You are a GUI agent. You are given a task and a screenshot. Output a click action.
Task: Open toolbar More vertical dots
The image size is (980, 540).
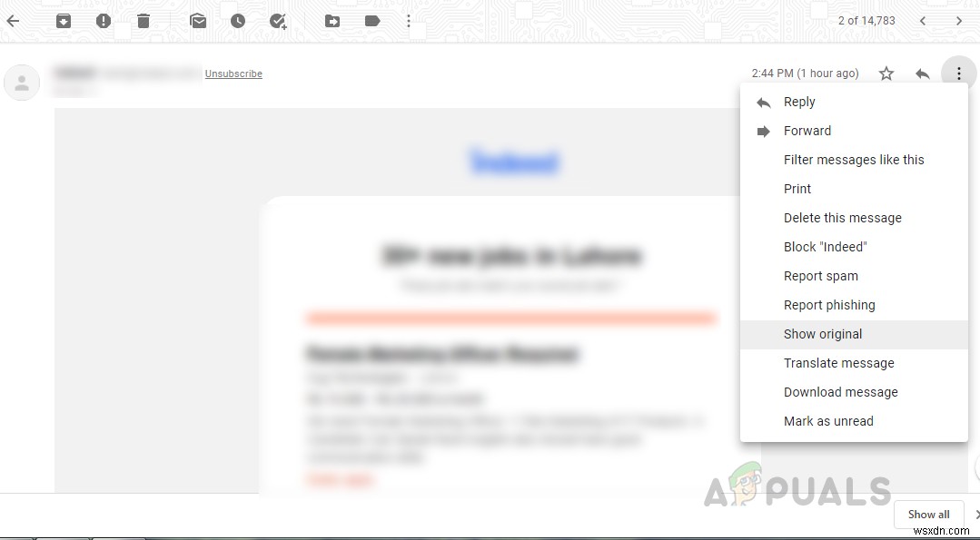[x=408, y=21]
